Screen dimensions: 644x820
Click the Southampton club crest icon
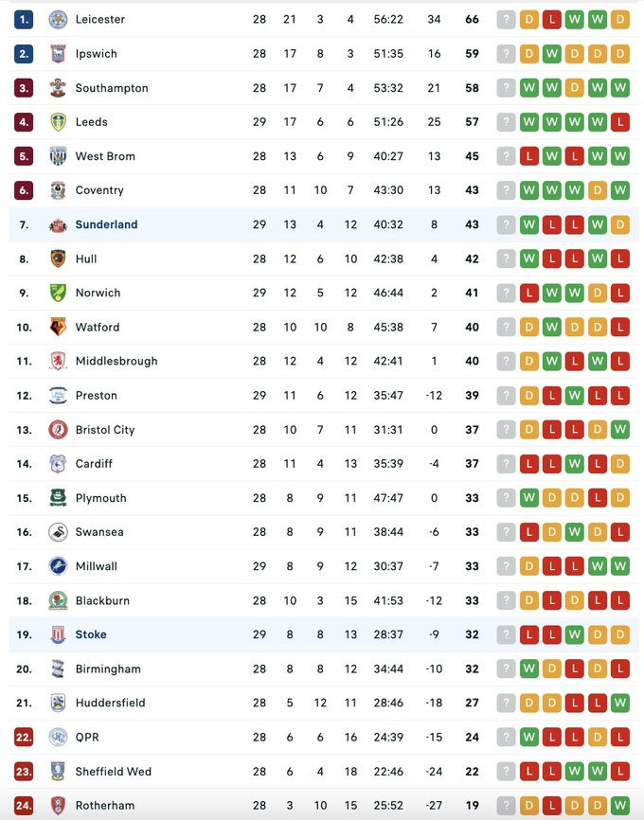(x=58, y=88)
